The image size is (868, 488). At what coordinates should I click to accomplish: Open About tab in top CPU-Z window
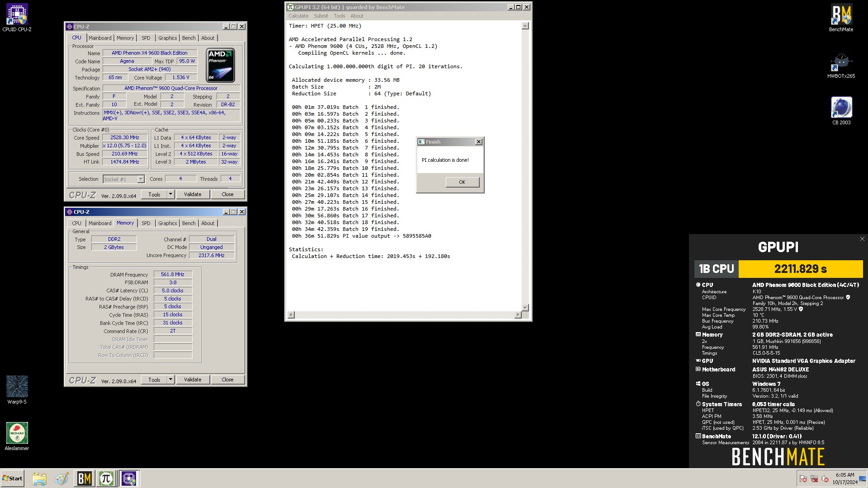[208, 38]
